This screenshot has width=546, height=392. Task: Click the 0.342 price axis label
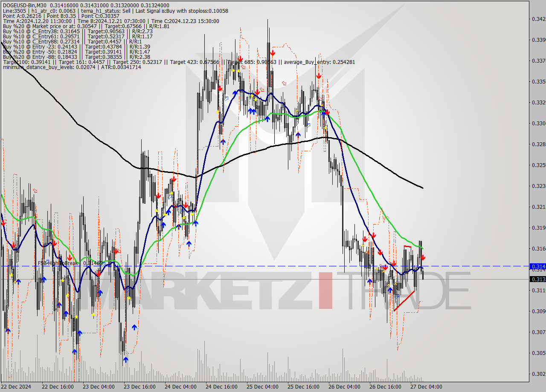538,19
